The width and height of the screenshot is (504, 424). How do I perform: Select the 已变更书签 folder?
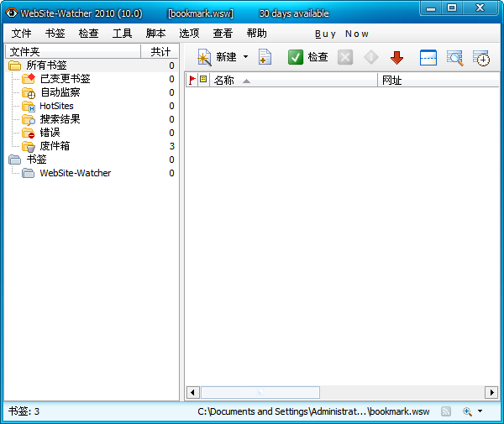(x=65, y=79)
